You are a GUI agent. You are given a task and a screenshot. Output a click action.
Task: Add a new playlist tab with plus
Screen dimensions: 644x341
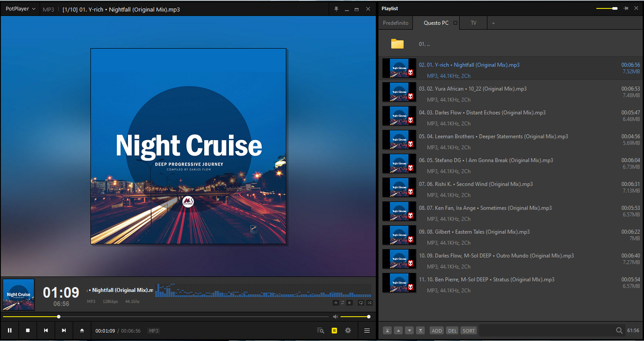[493, 23]
